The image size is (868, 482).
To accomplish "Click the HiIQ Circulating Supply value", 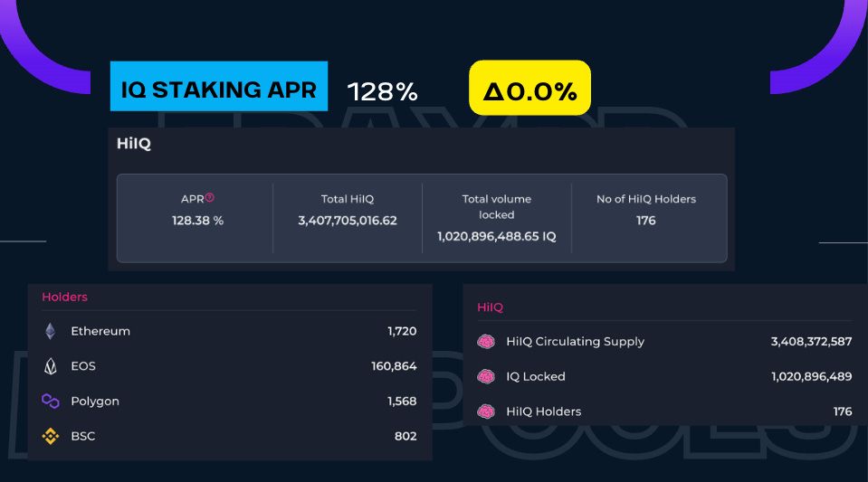I will 811,342.
